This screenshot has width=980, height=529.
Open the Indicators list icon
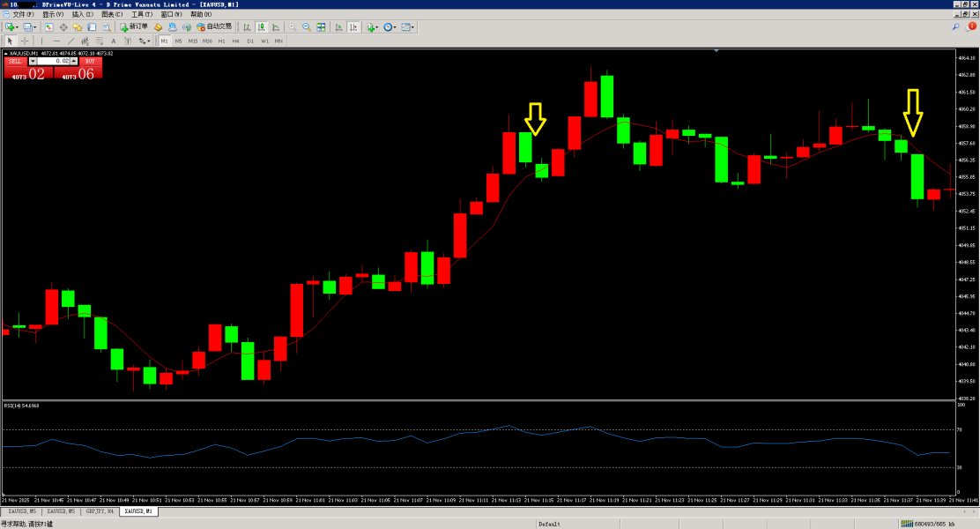point(371,26)
